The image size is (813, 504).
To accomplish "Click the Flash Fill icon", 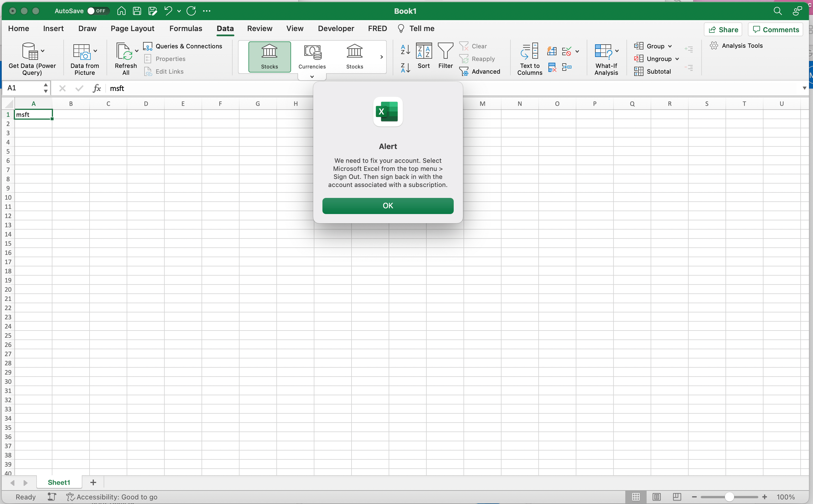I will coord(552,51).
